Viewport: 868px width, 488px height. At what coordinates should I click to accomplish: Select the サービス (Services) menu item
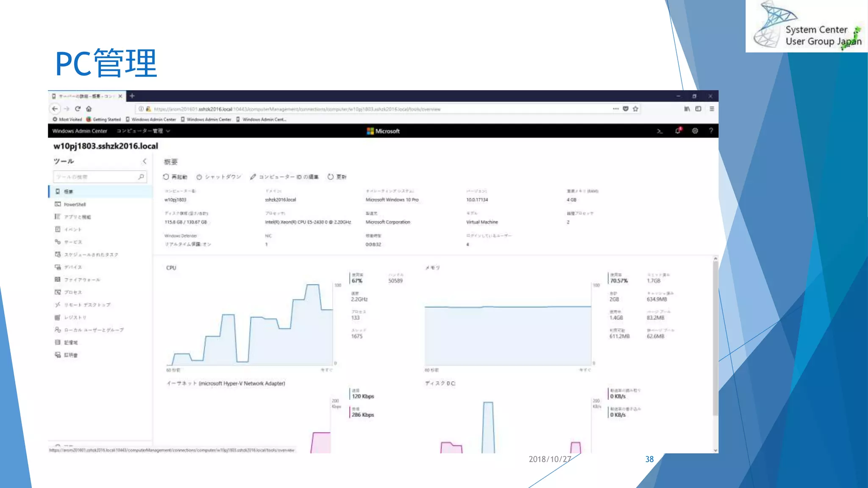coord(73,242)
